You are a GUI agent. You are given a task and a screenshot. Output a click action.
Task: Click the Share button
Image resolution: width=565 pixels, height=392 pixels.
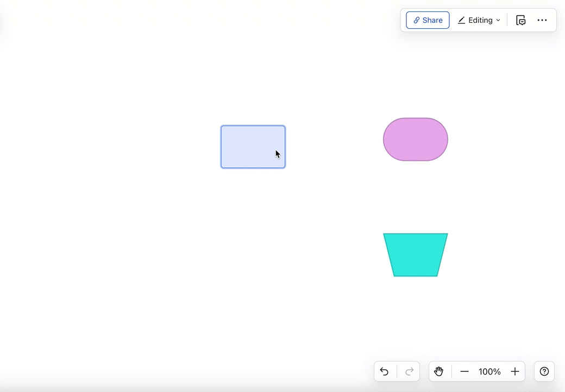click(428, 20)
